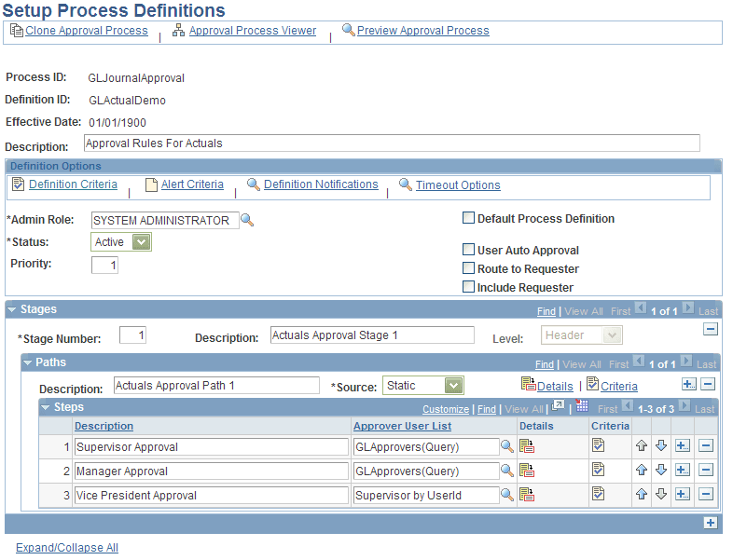Open the Source dropdown showing Static

[423, 386]
